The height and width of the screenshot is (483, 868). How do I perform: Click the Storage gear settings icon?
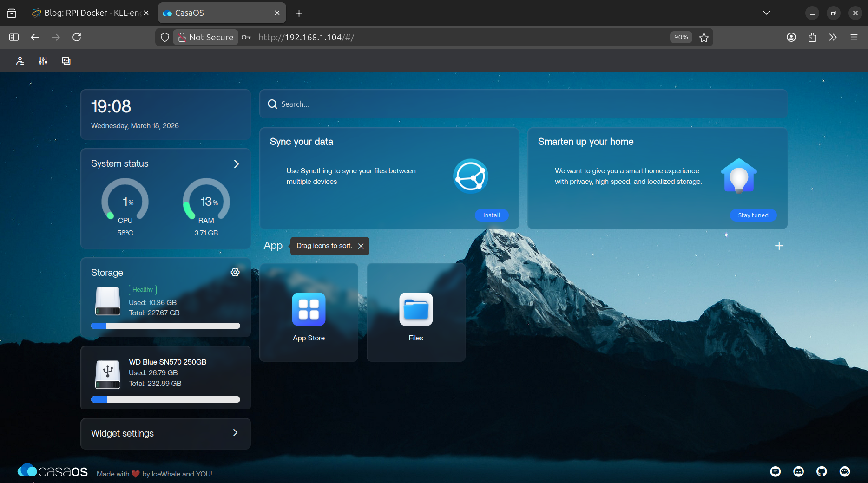pos(235,272)
